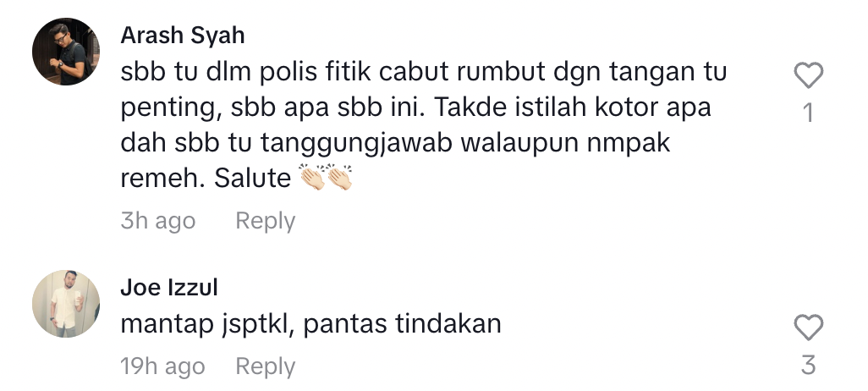Click the words pantas tindakan in the comment
The image size is (868, 391).
[403, 324]
